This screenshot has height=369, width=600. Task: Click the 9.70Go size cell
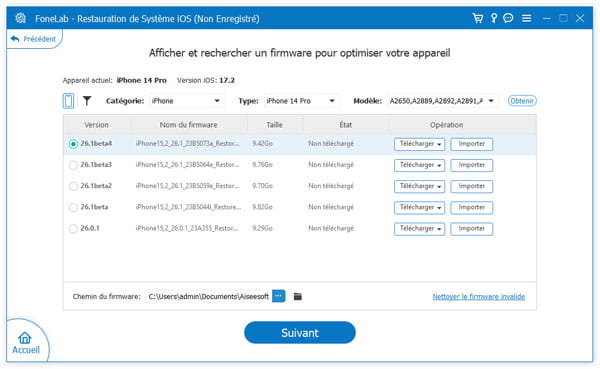click(x=262, y=186)
